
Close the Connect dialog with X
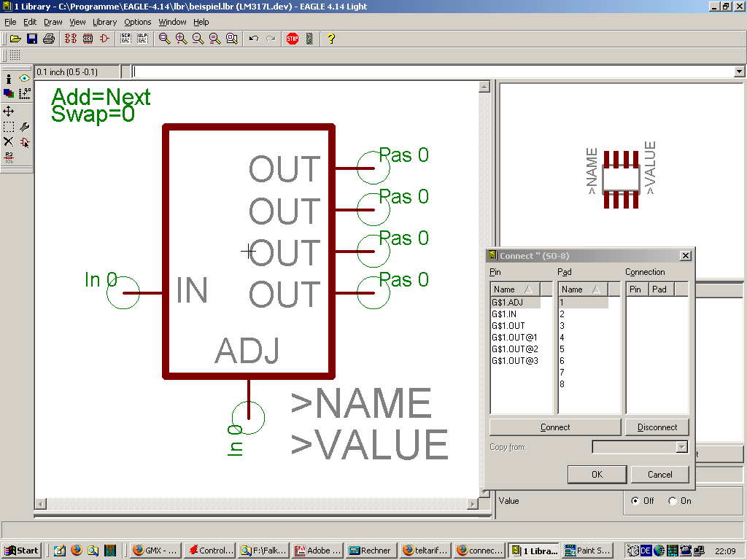[685, 256]
